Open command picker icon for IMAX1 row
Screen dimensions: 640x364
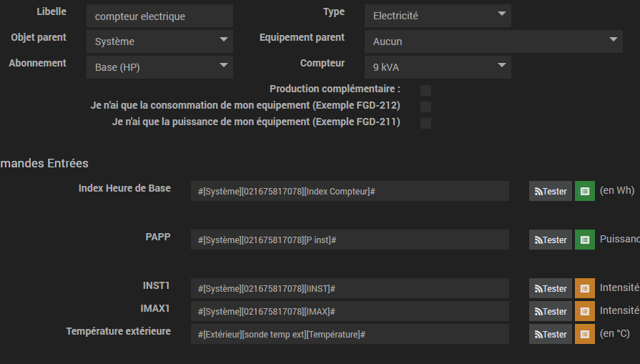pyautogui.click(x=585, y=311)
